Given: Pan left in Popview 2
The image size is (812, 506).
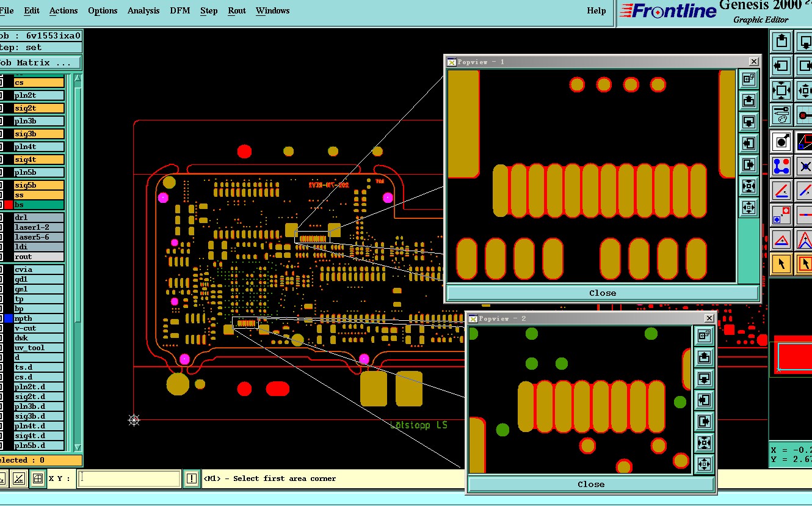Looking at the screenshot, I should (x=704, y=400).
